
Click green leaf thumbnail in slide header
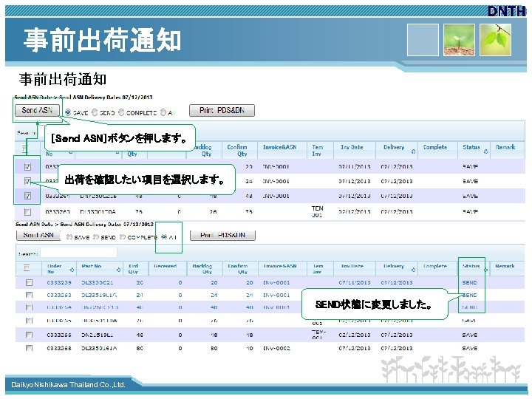[x=496, y=40]
